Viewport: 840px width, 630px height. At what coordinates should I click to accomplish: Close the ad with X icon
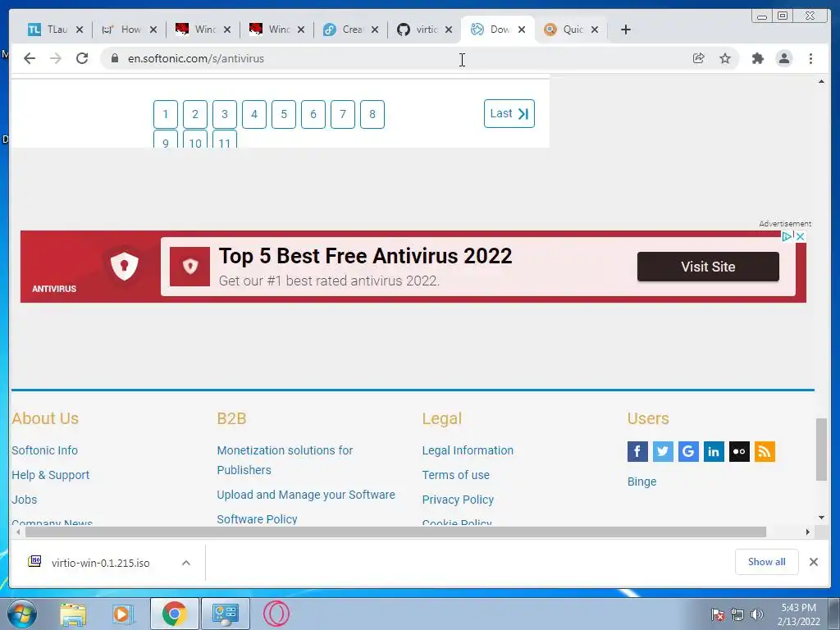click(x=801, y=236)
